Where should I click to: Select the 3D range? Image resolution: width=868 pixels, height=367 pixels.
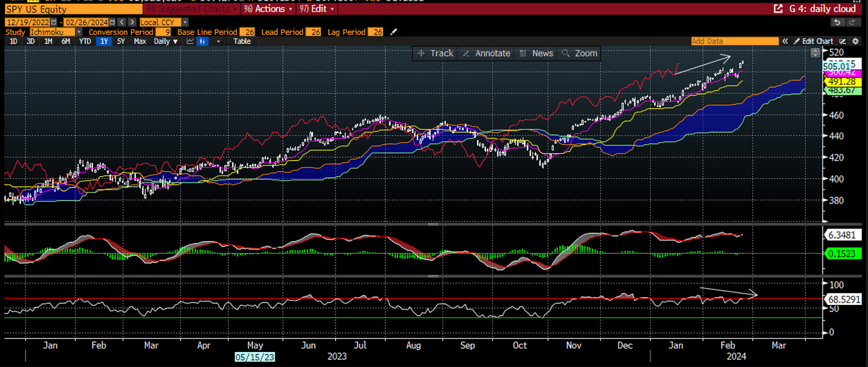coord(30,41)
